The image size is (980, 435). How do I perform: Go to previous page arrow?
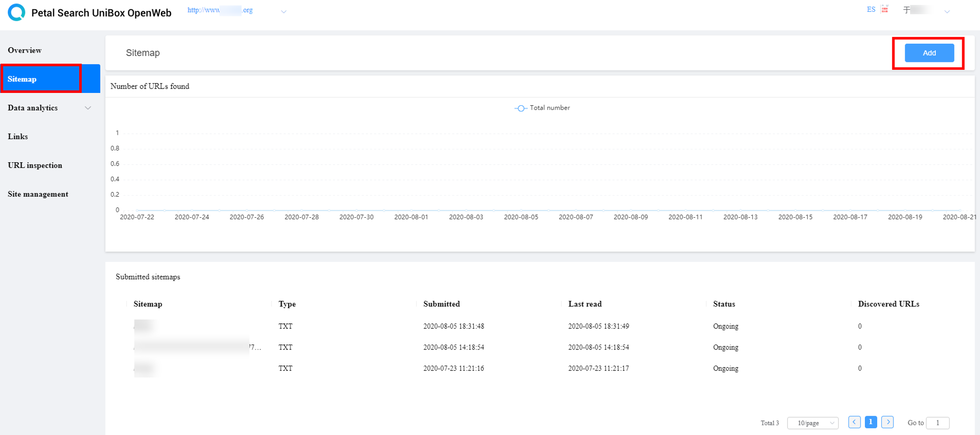(x=854, y=422)
